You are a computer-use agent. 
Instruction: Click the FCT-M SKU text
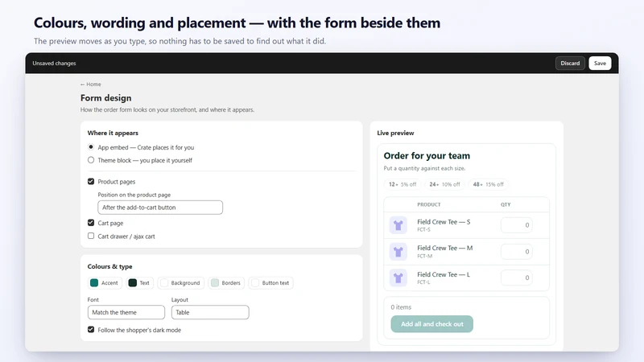click(425, 256)
